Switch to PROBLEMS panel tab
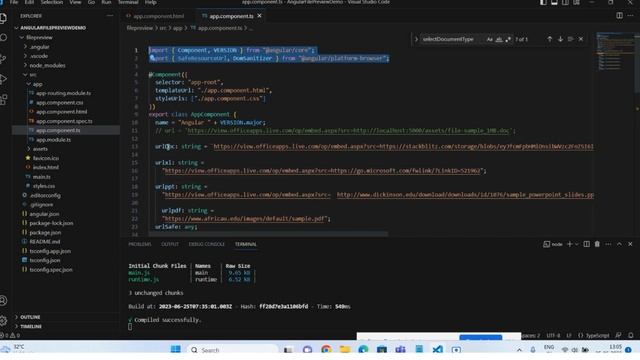Viewport: 640px width, 360px height. [x=140, y=244]
